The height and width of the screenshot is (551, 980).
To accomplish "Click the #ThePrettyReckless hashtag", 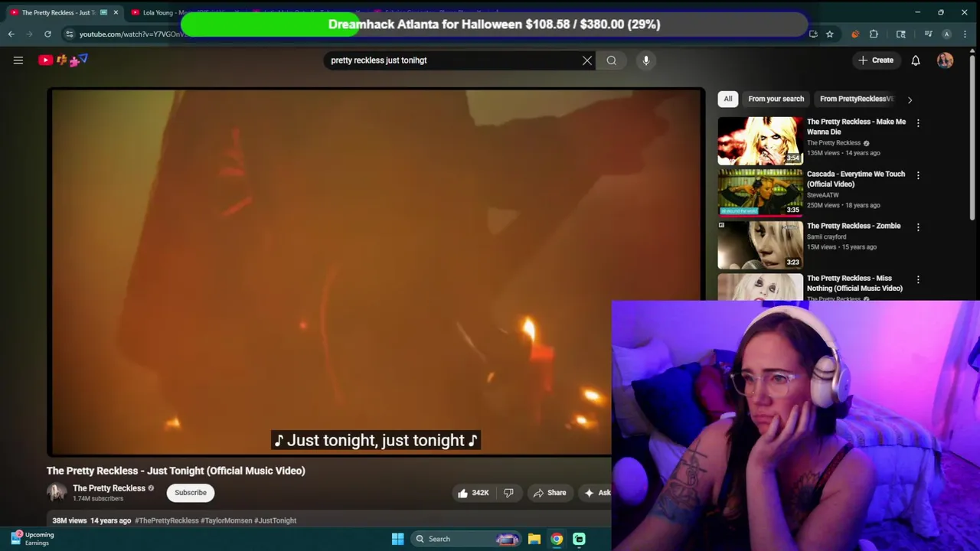I will pos(167,520).
